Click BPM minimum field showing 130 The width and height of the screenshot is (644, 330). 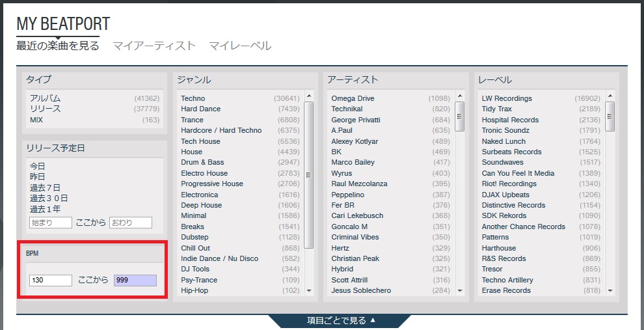[x=51, y=281]
